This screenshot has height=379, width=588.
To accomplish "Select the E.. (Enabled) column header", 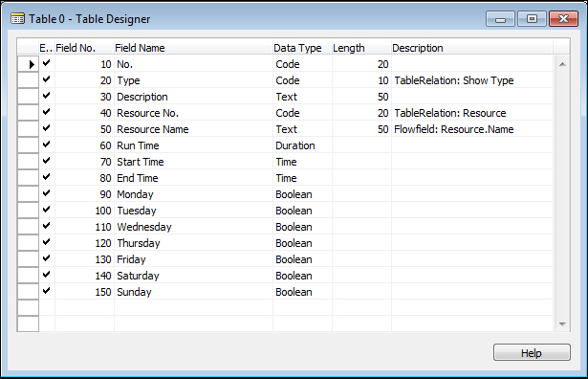I will click(x=47, y=48).
